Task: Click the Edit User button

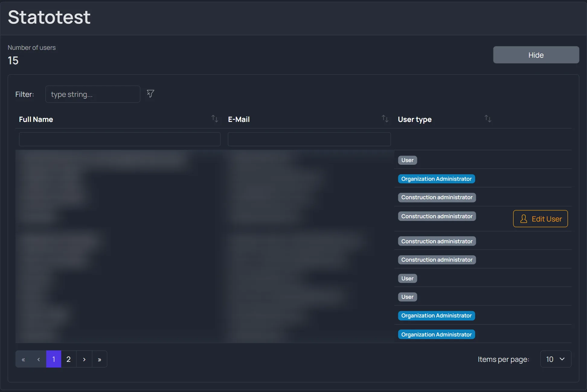Action: point(540,219)
